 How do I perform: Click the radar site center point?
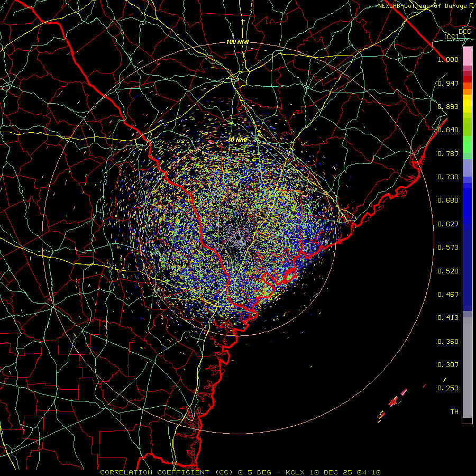239,238
